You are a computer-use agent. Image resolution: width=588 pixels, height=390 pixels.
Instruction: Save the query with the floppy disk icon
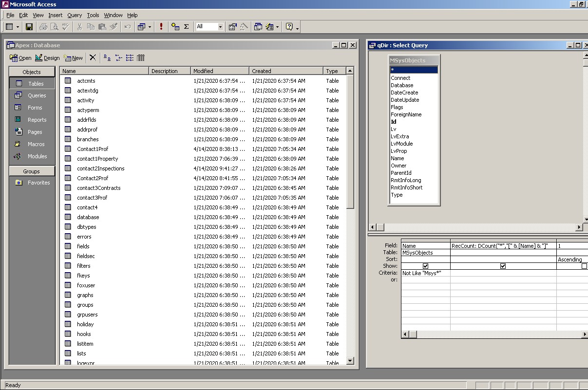pyautogui.click(x=29, y=27)
